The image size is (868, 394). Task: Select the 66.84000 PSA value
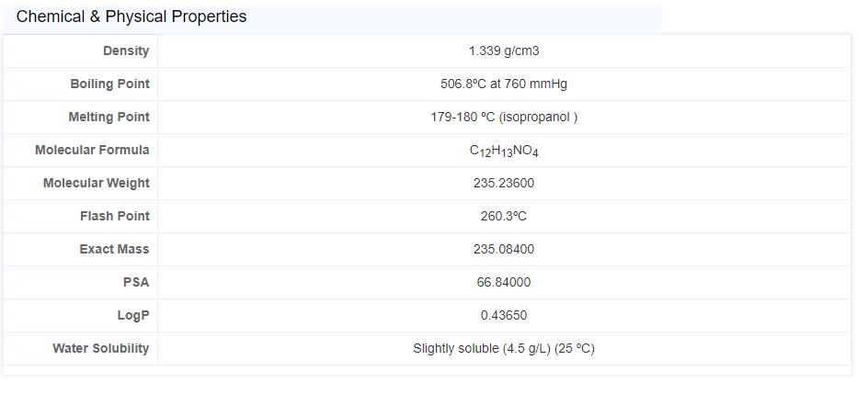click(504, 282)
